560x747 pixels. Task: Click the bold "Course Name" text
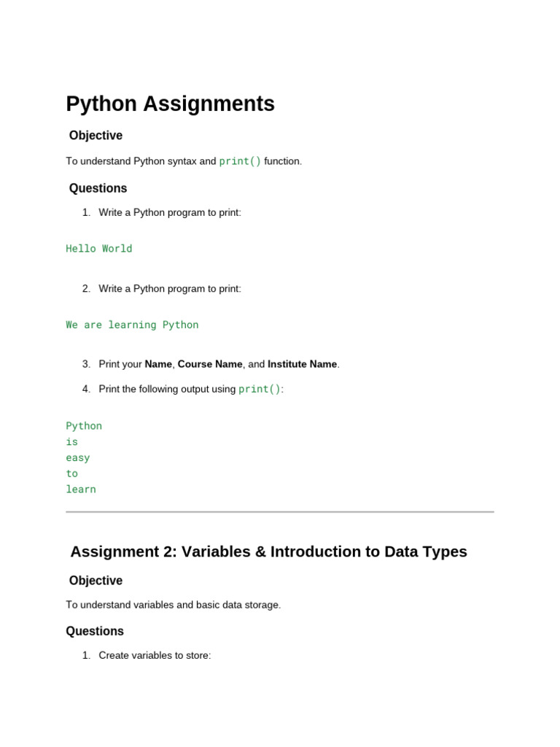[x=210, y=364]
